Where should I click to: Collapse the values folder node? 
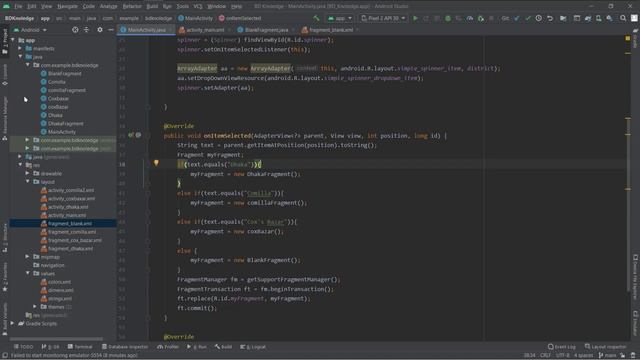coord(28,273)
